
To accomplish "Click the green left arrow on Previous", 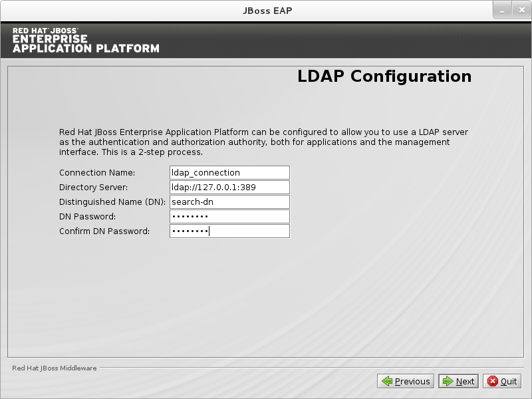I will (386, 381).
